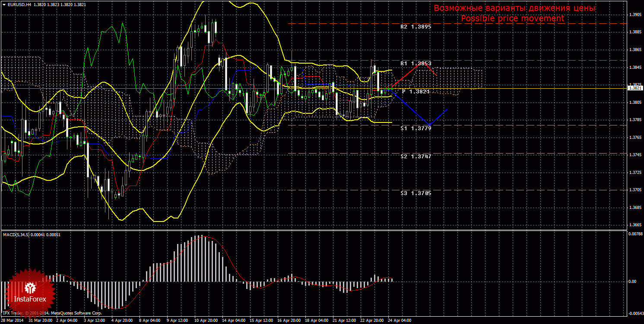Image resolution: width=644 pixels, height=324 pixels.
Task: Select the S1 1.3779 support label
Action: point(416,128)
